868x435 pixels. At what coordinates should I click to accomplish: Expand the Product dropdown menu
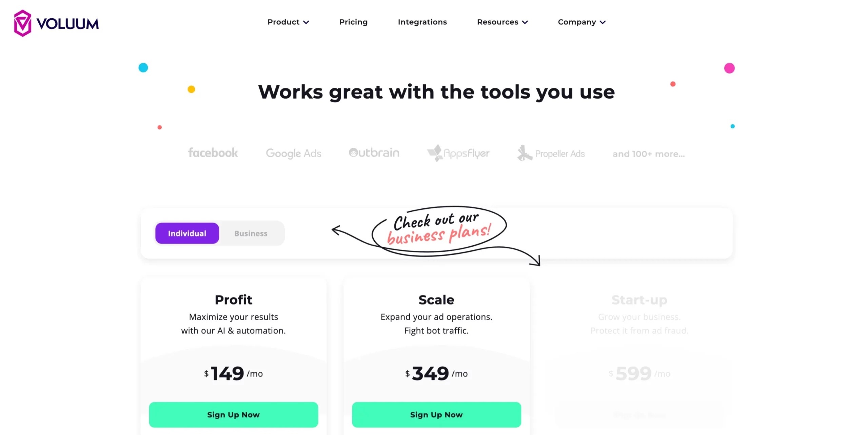[288, 22]
